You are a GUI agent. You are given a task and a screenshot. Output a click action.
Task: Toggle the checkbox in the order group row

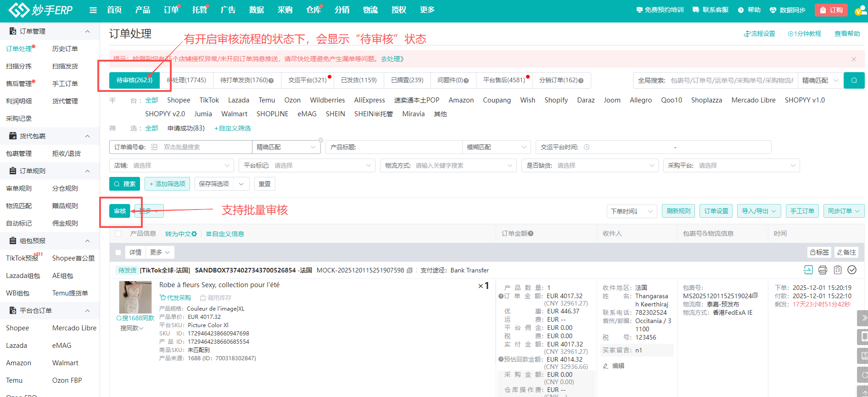[x=118, y=252]
